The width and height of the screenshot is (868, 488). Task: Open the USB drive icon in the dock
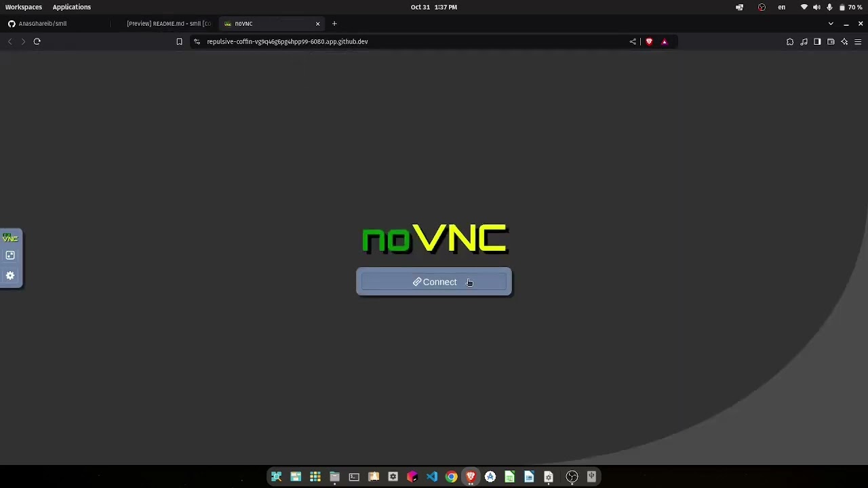591,477
